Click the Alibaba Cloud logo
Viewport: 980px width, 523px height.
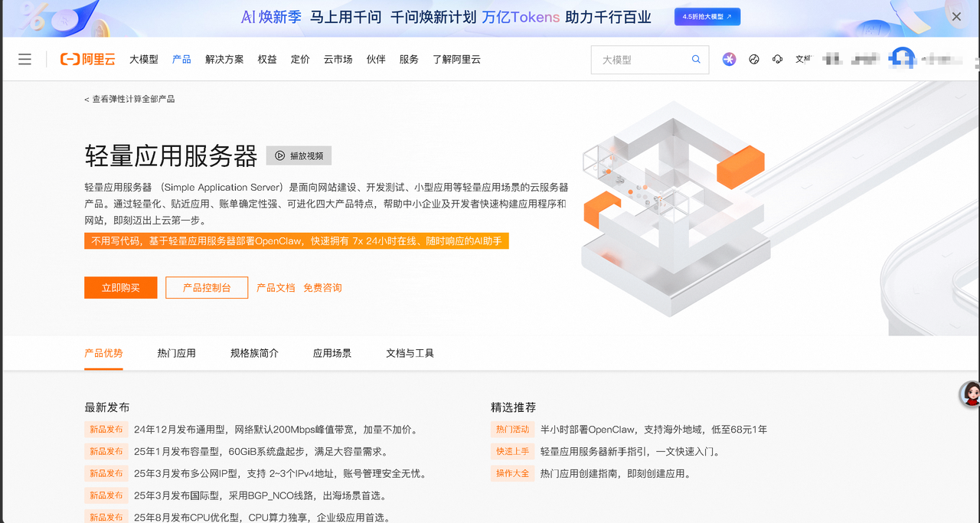[x=87, y=59]
